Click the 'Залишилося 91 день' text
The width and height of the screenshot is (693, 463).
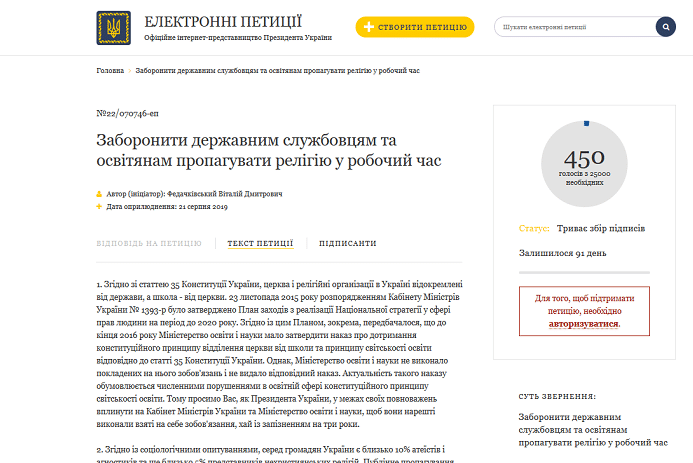[x=563, y=253]
